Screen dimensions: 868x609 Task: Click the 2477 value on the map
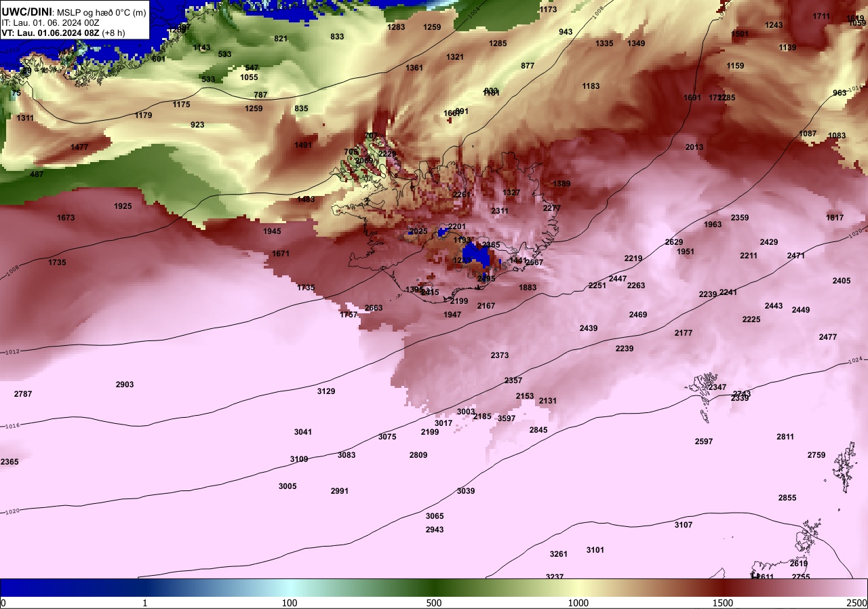point(828,337)
